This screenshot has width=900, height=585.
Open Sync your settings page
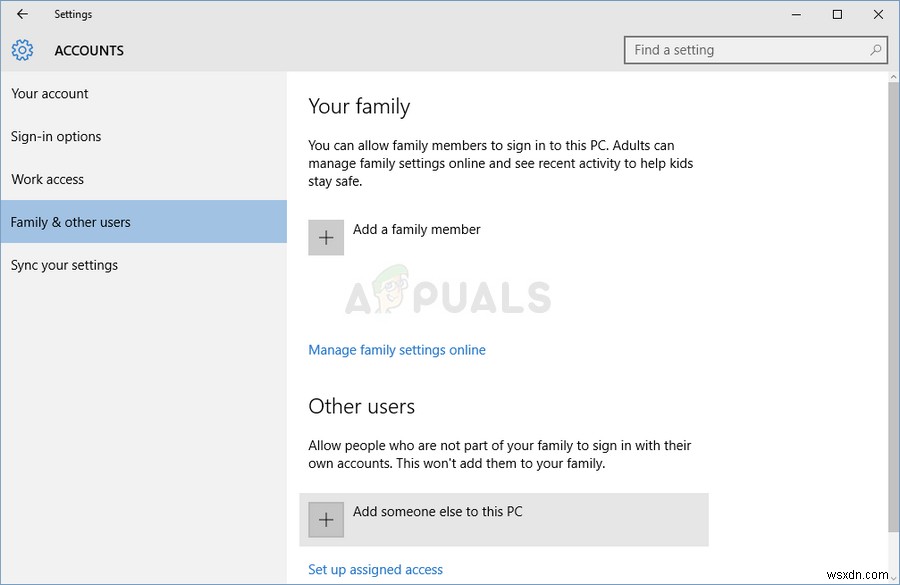click(64, 265)
